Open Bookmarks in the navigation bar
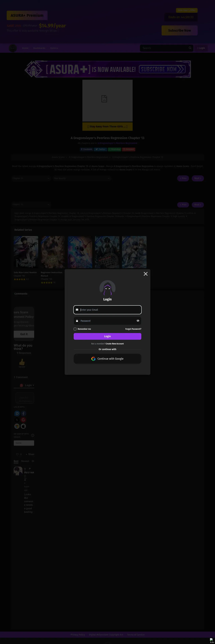The width and height of the screenshot is (215, 644). pos(39,48)
